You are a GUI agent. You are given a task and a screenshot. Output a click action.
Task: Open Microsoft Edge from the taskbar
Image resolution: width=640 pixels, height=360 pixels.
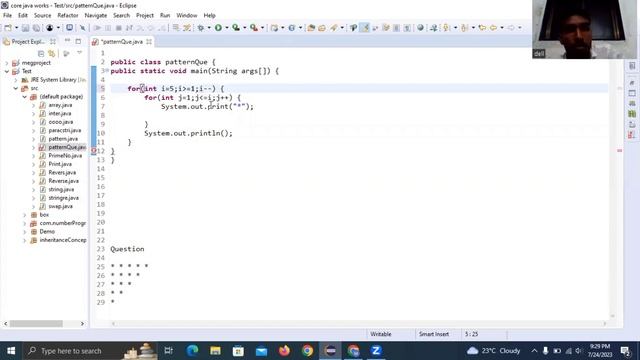pos(192,351)
